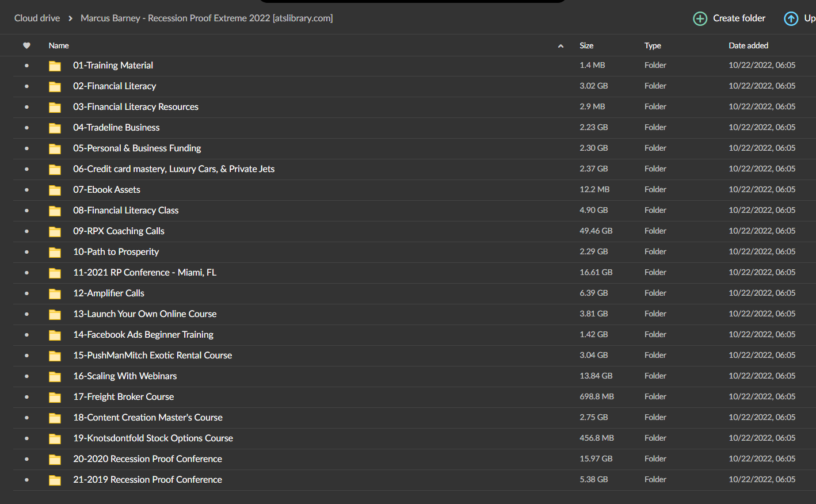Image resolution: width=816 pixels, height=504 pixels.
Task: Open the 14-Facebook Ads Beginner Training row
Action: pyautogui.click(x=414, y=335)
